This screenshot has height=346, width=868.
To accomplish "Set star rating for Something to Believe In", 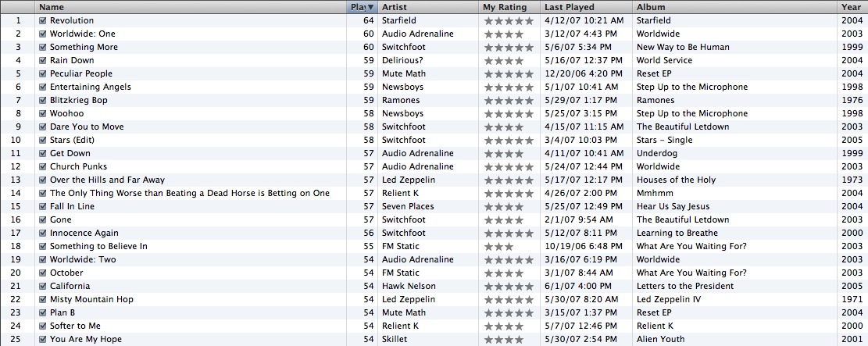I will [x=498, y=246].
